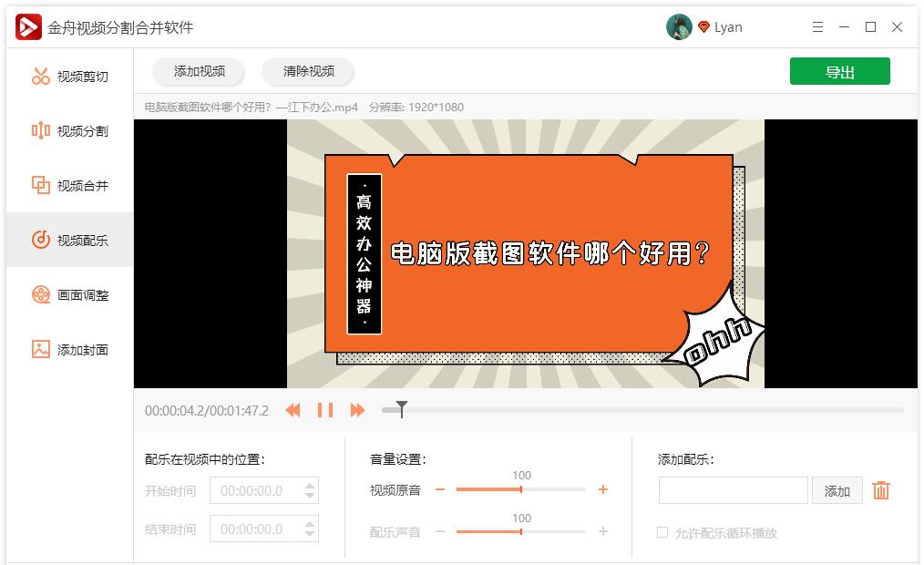Click the green 导出 export button
This screenshot has height=565, width=924.
click(839, 71)
